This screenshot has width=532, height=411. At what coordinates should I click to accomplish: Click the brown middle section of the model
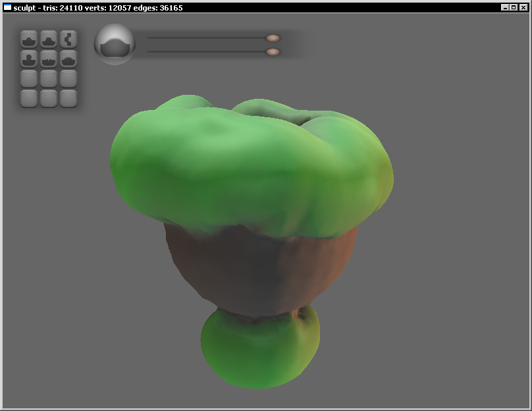pyautogui.click(x=261, y=271)
